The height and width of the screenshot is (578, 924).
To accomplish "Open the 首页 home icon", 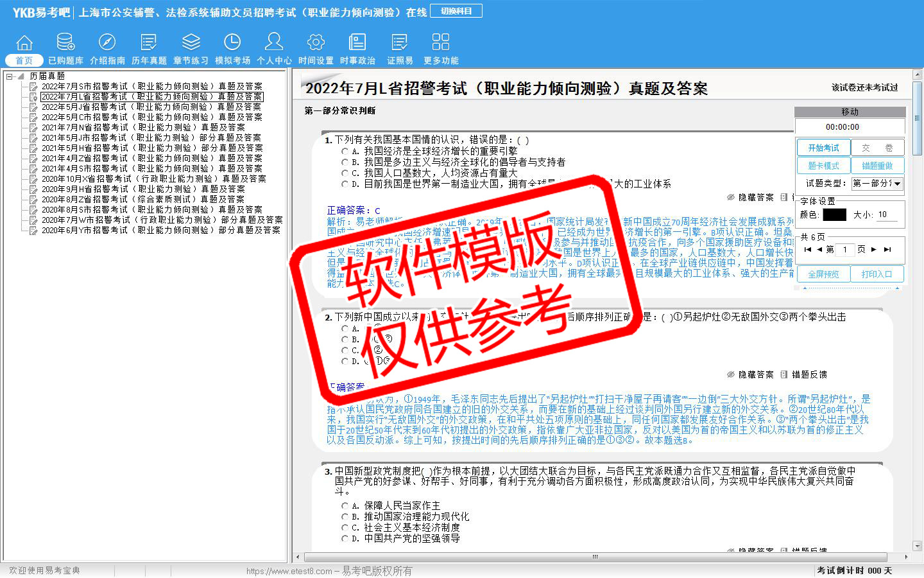I will (x=24, y=42).
